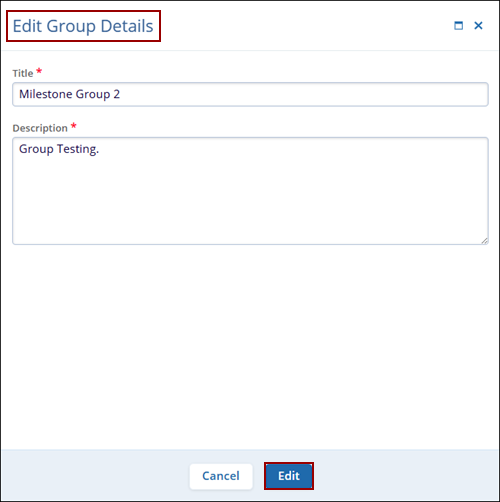Place cursor in 'Milestone Group 2' text
Image resolution: width=500 pixels, height=502 pixels.
pos(69,94)
